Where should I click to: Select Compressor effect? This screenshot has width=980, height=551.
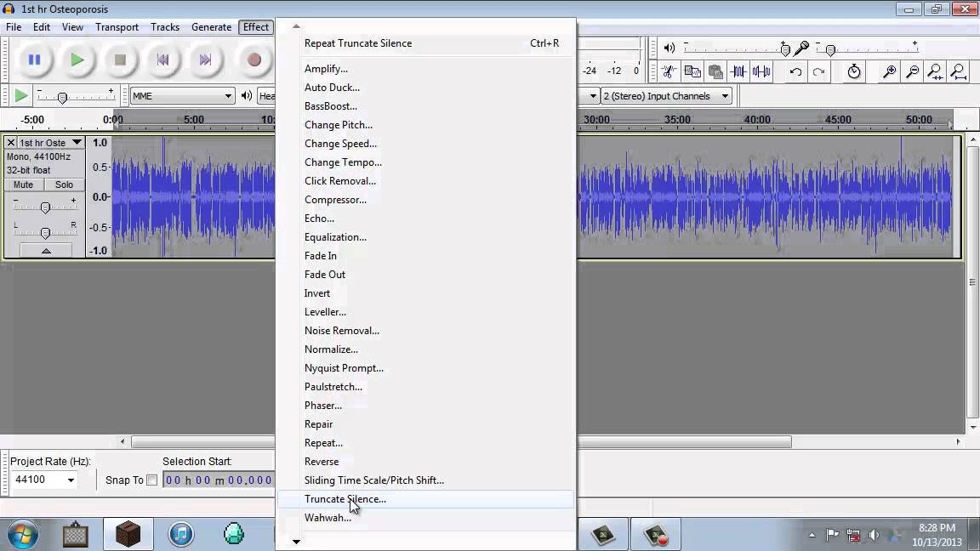coord(425,200)
